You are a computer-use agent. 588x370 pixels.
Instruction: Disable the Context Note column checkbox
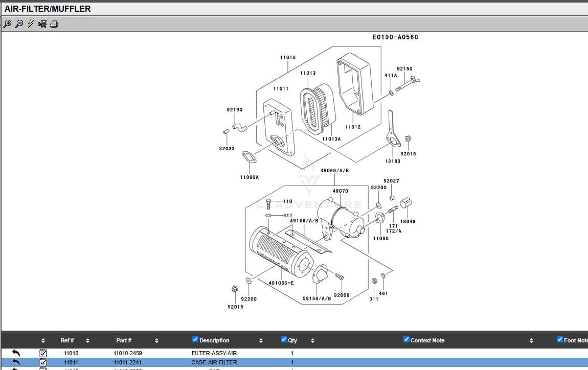point(406,340)
